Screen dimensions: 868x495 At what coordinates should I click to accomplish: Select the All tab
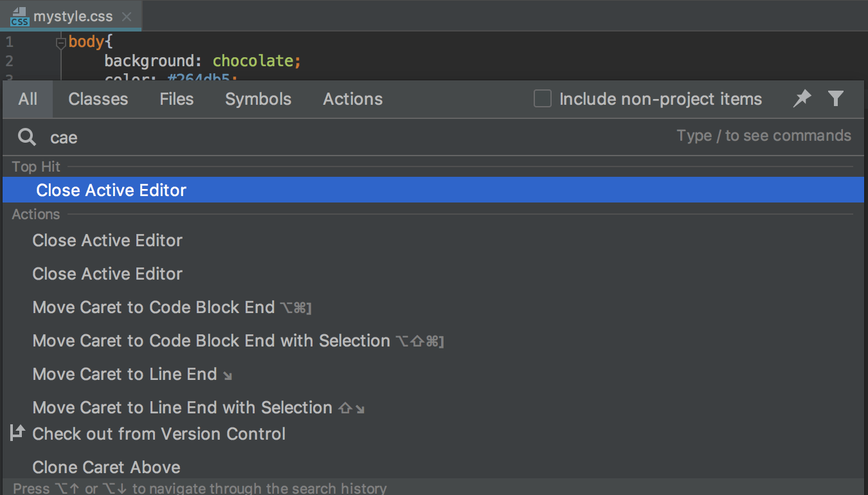[28, 99]
